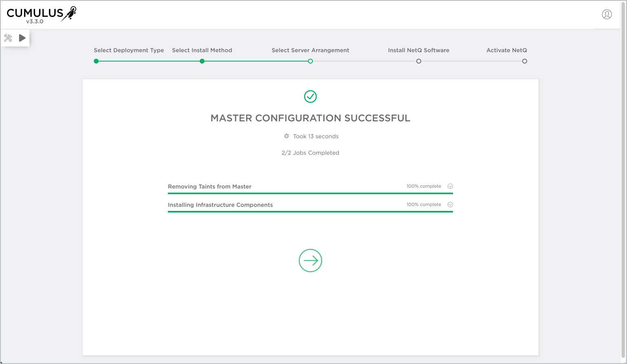Click the 2/2 Jobs Completed text
This screenshot has width=627, height=364.
(310, 153)
